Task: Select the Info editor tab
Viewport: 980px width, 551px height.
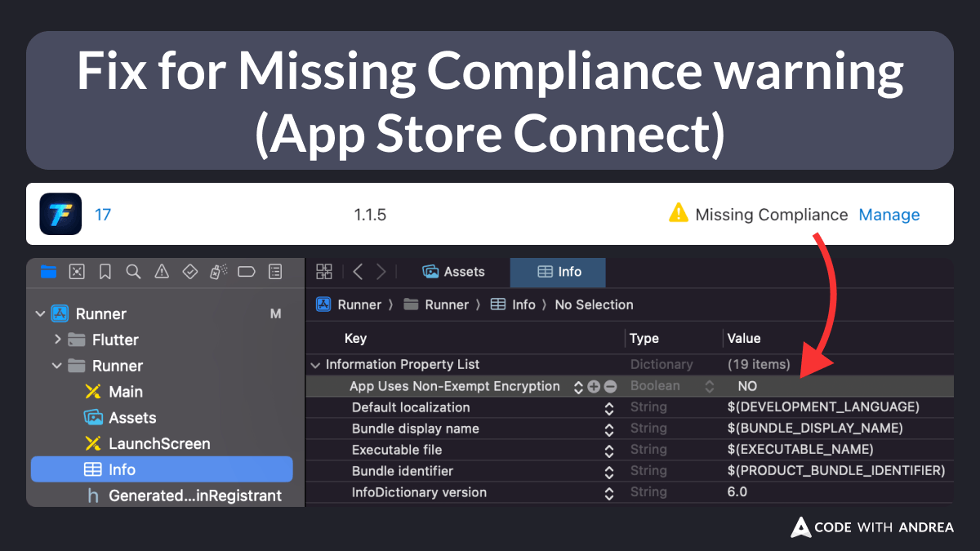Action: [558, 272]
